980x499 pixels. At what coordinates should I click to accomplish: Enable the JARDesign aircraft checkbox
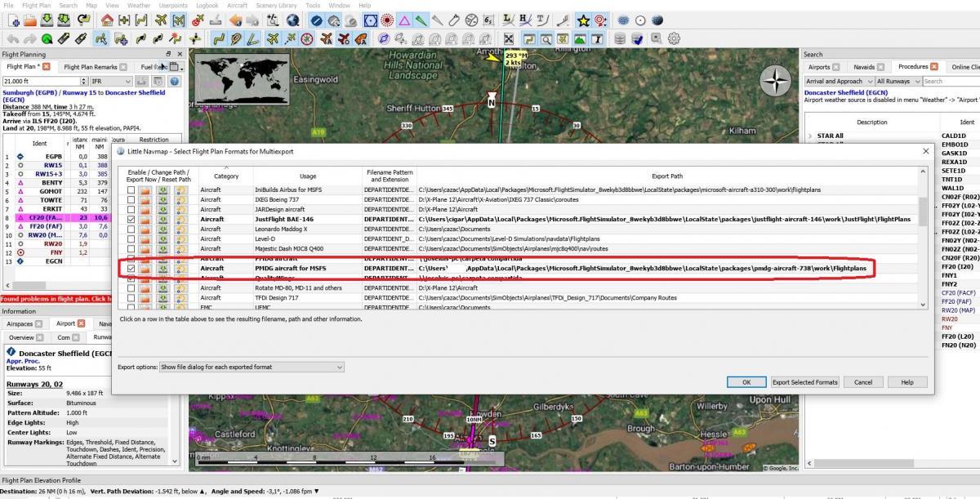point(131,210)
